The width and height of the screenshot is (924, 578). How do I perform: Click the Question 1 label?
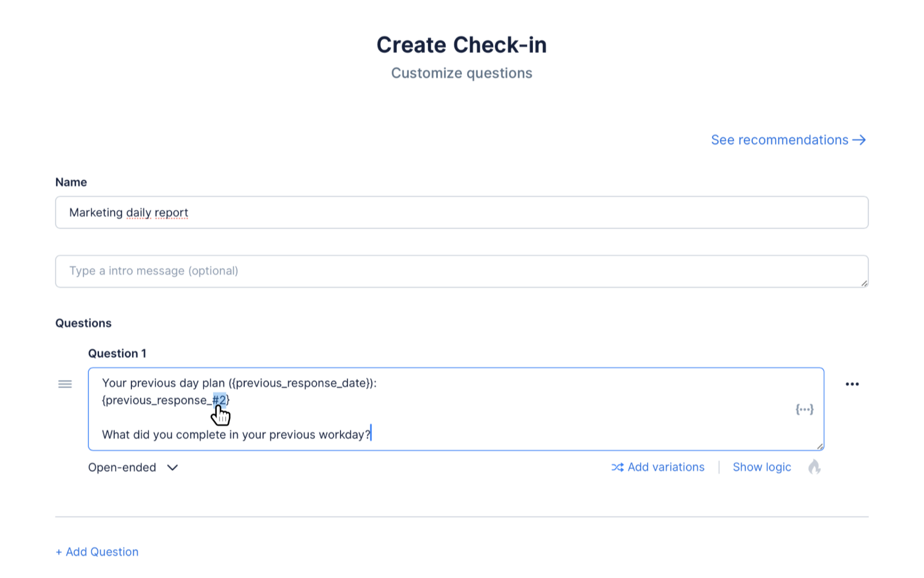coord(117,353)
